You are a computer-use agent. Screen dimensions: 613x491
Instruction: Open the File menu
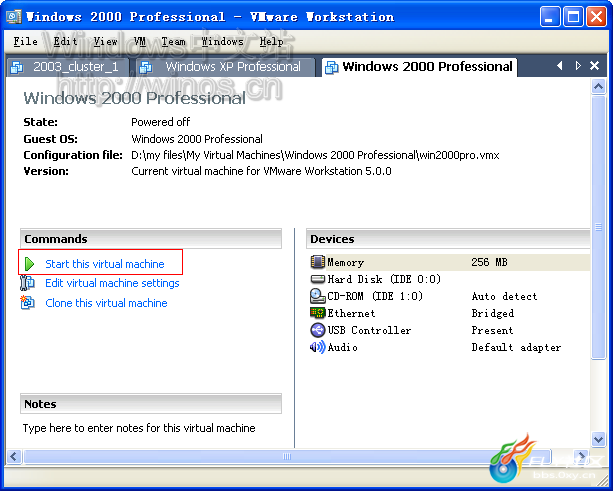click(25, 41)
